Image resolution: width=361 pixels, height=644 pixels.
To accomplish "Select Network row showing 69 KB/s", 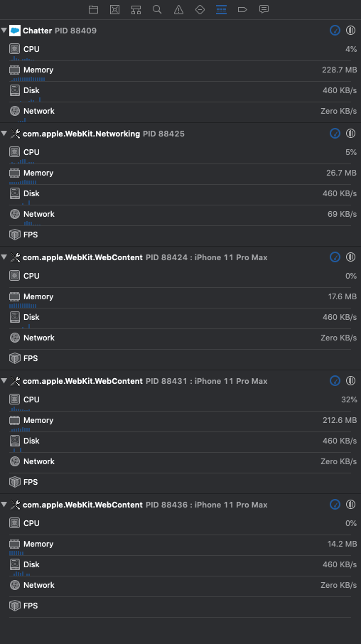I will (x=180, y=215).
